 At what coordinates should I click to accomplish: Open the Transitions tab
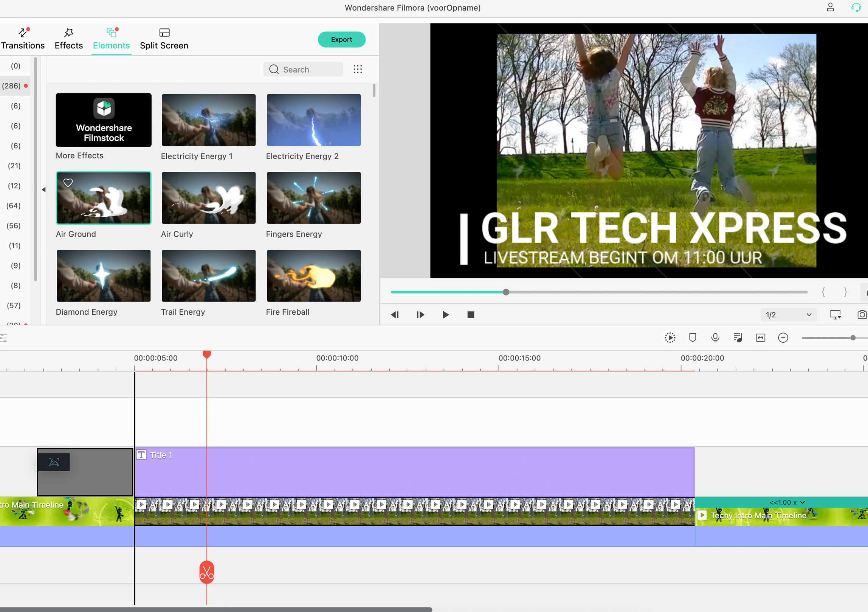pos(23,39)
